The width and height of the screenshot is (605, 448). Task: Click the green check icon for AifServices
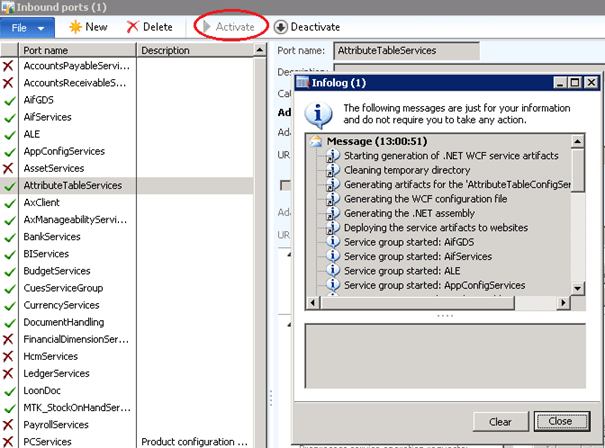tap(9, 117)
